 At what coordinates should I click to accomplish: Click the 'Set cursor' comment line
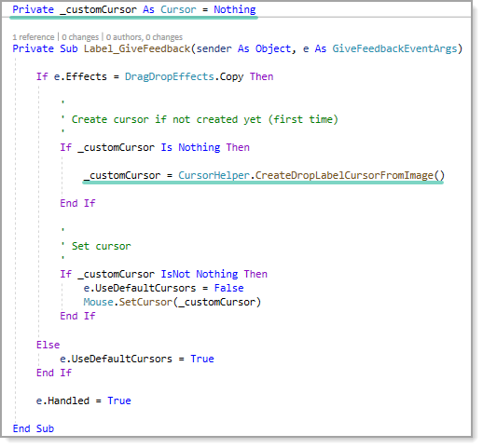coord(101,246)
